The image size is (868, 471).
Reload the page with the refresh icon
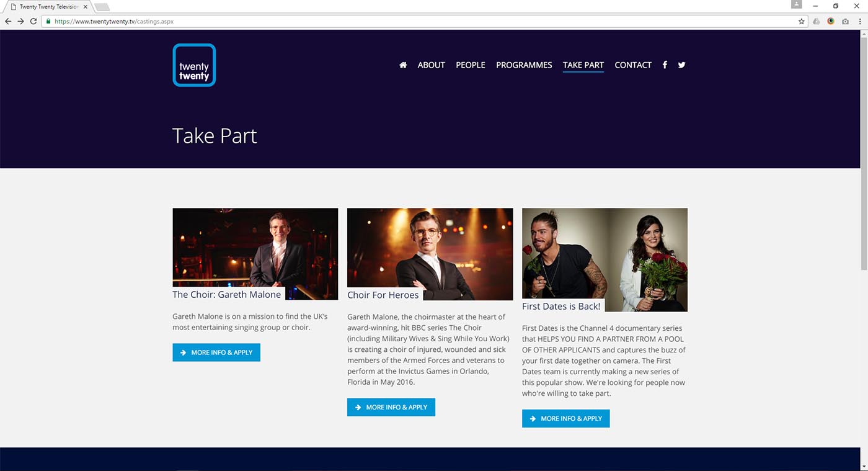(x=33, y=21)
